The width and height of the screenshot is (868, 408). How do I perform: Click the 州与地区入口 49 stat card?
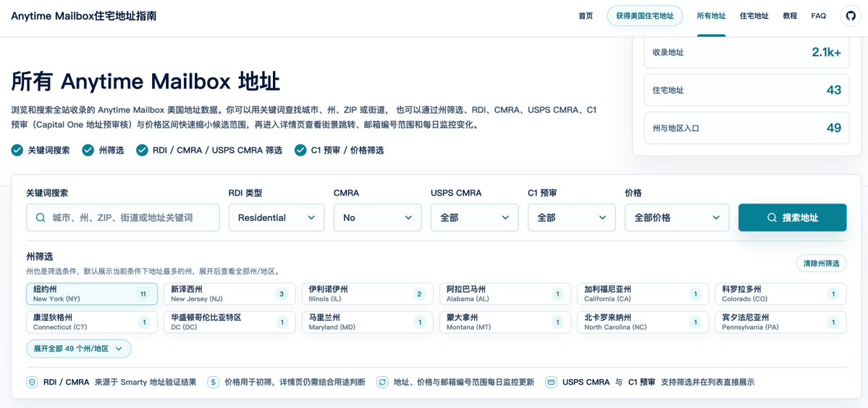click(x=747, y=128)
